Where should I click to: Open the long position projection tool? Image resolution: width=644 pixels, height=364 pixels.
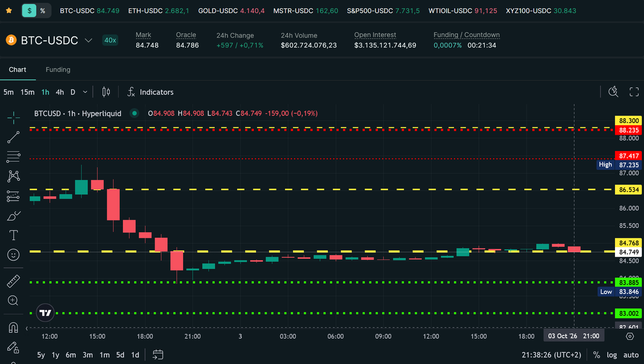(x=13, y=196)
